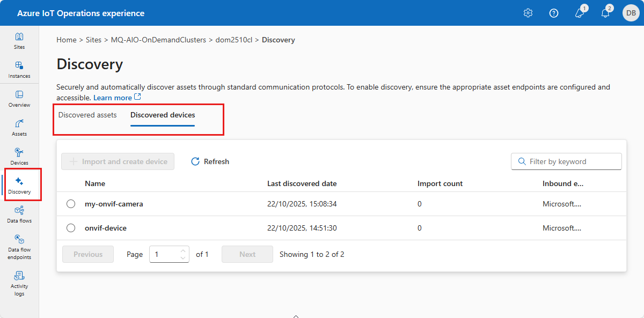Click the Inbound e... column header
Viewport: 644px width, 318px height.
563,183
